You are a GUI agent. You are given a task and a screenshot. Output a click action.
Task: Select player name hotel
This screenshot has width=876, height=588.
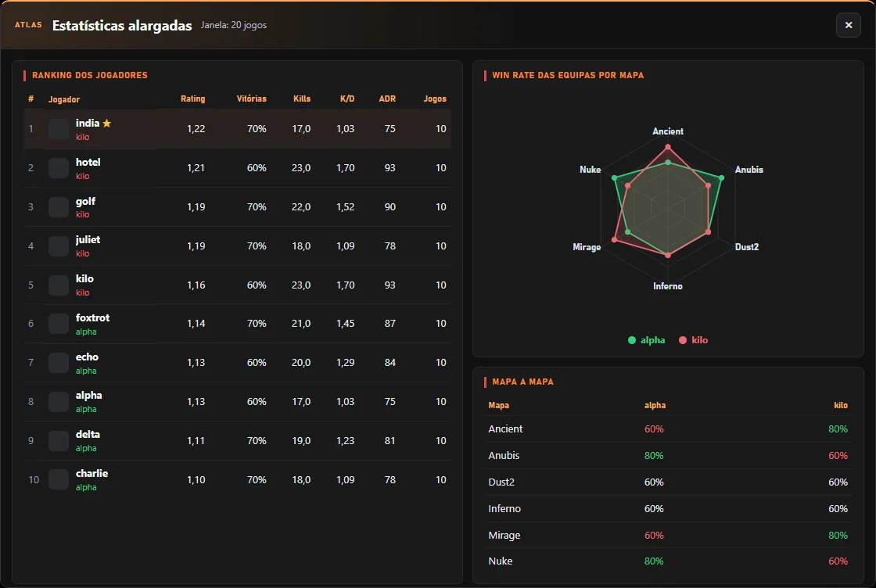pyautogui.click(x=88, y=162)
